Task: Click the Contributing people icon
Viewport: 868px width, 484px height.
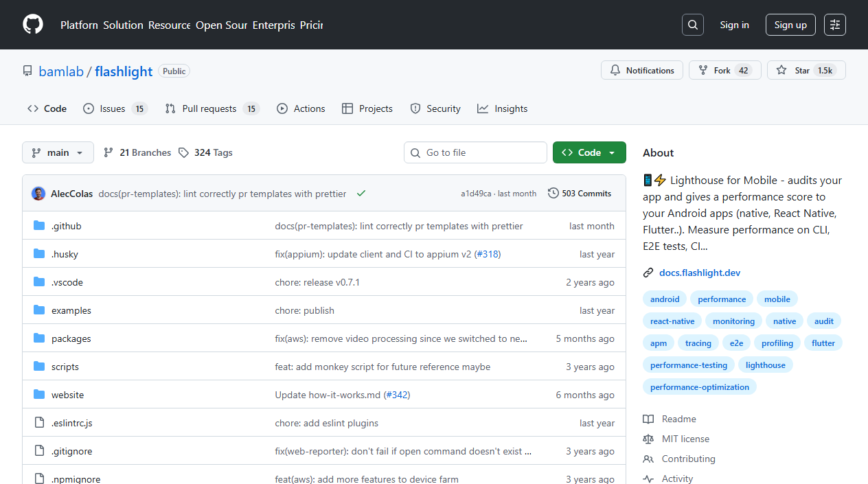Action: point(648,459)
